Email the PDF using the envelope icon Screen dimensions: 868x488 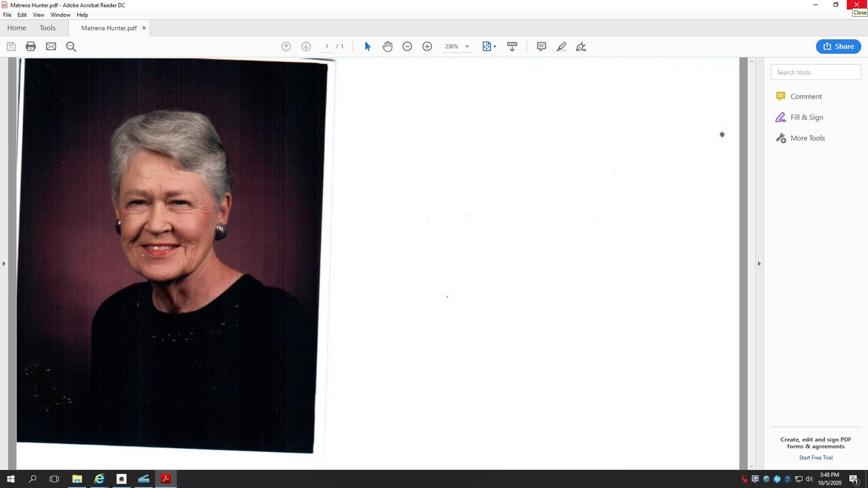click(x=51, y=46)
